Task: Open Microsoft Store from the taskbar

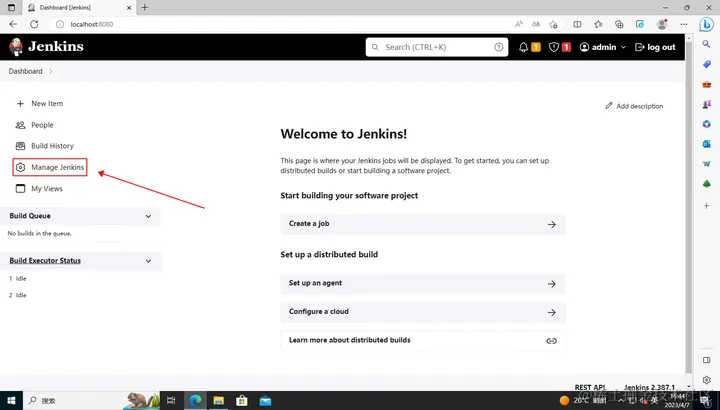Action: coord(242,401)
